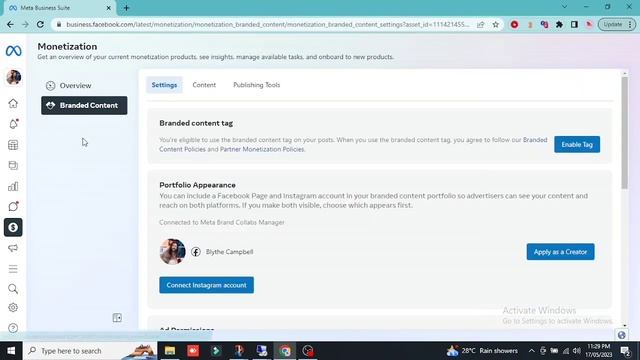This screenshot has width=640, height=360.
Task: Click the browser Back arrow
Action: click(10, 24)
